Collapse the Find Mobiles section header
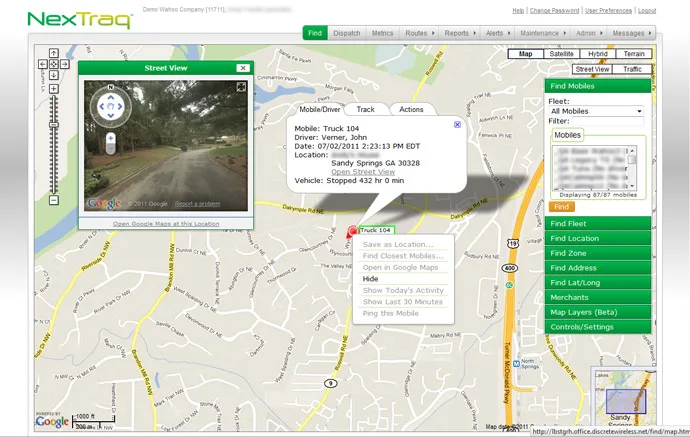This screenshot has height=437, width=690. pyautogui.click(x=598, y=86)
